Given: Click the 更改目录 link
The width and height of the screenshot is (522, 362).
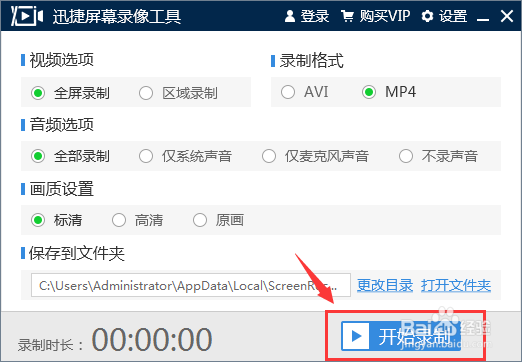Looking at the screenshot, I should coord(385,286).
